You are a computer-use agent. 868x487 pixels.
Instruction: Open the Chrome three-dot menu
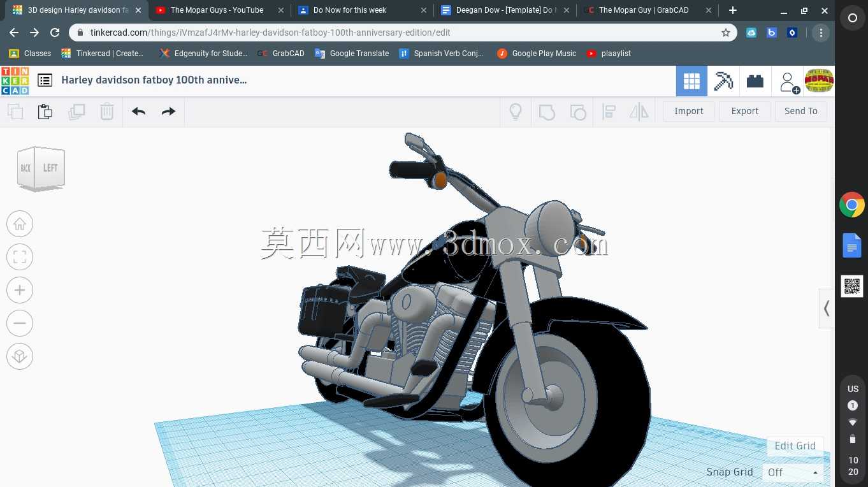(x=821, y=33)
